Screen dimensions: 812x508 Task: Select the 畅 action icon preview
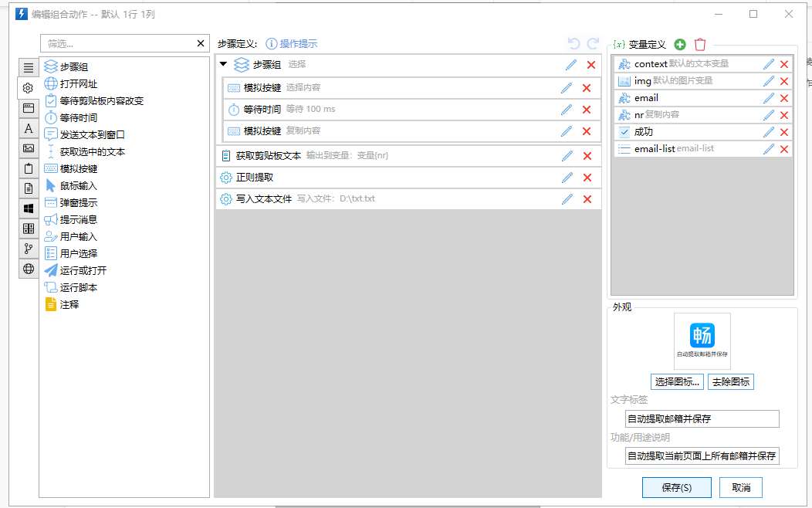tap(702, 340)
